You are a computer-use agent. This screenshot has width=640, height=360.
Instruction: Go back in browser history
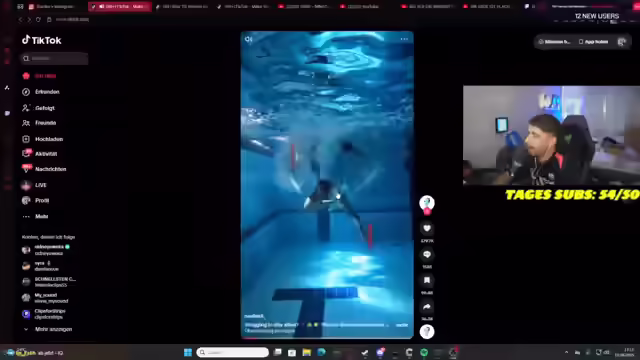click(x=20, y=20)
